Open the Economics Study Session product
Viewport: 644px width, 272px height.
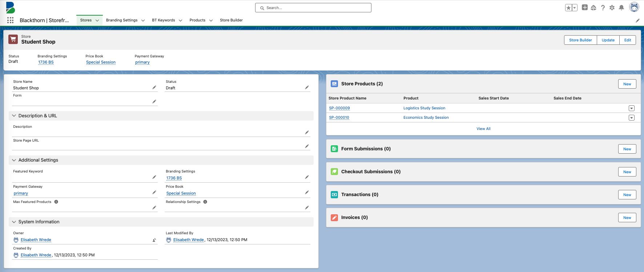(426, 118)
